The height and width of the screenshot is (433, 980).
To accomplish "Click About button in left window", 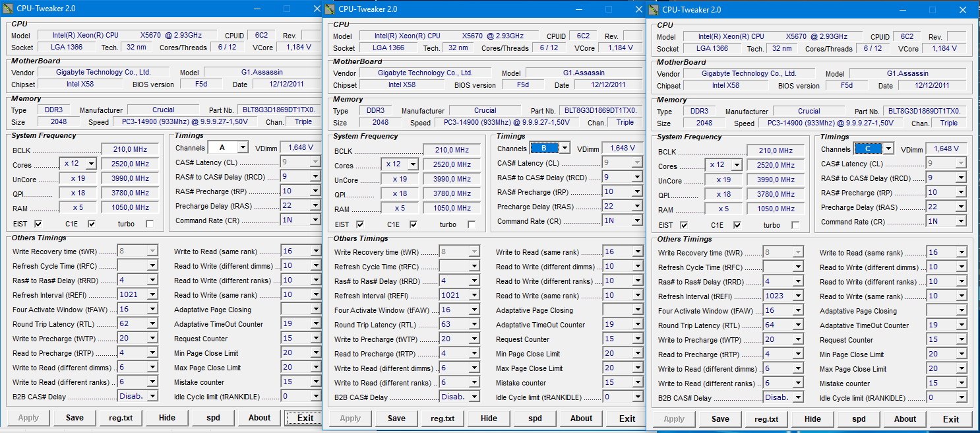I will [259, 418].
